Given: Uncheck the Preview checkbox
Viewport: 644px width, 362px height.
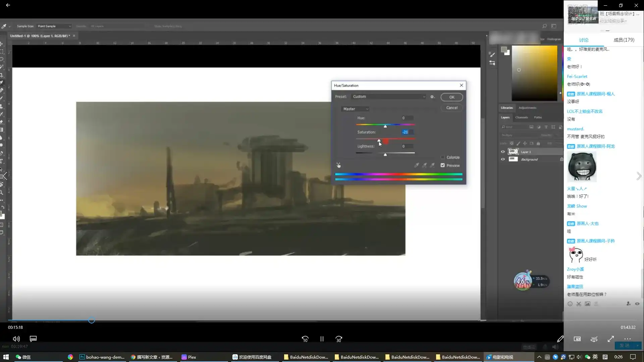Looking at the screenshot, I should click(443, 165).
